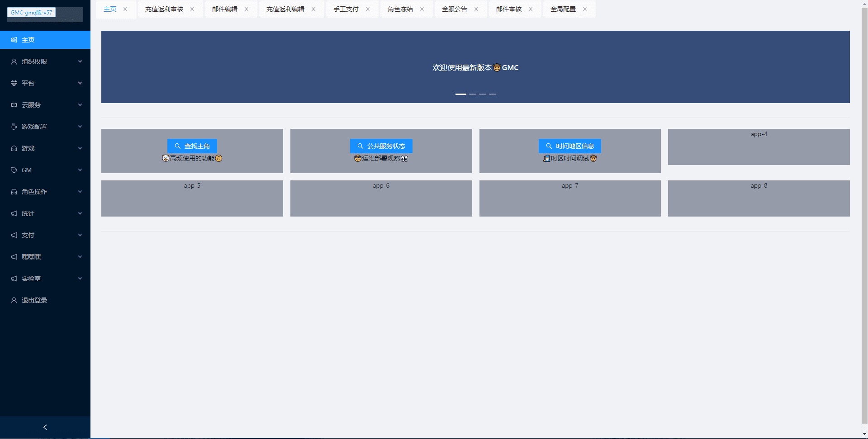Click the 实验室 megaphone icon

tap(14, 279)
